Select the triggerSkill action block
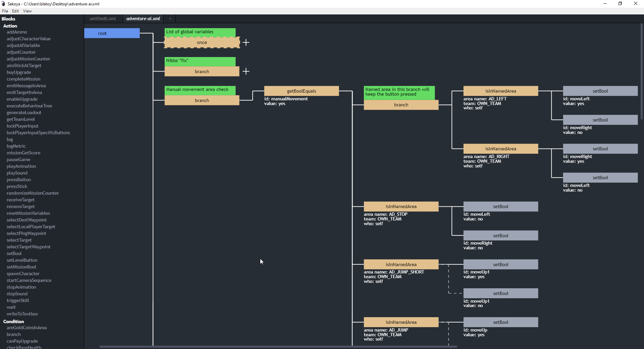 (x=18, y=300)
